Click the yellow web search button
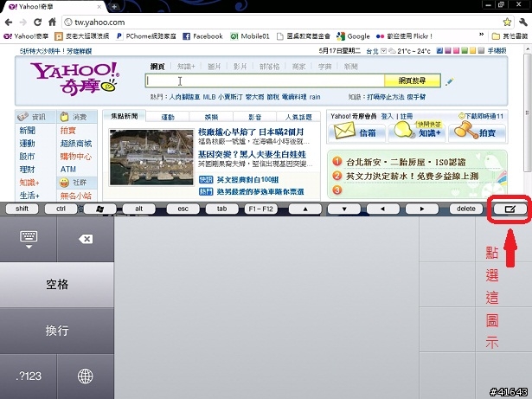The width and height of the screenshot is (532, 399). point(413,80)
